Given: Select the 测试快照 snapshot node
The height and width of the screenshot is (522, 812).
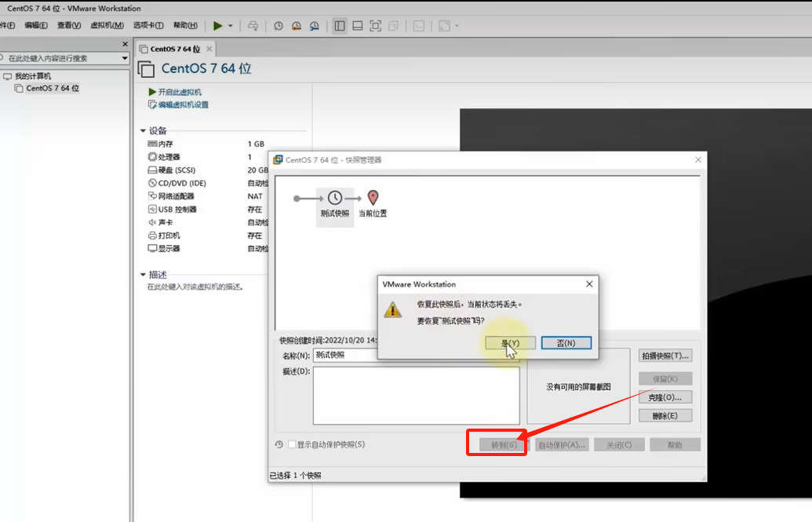Looking at the screenshot, I should (335, 206).
